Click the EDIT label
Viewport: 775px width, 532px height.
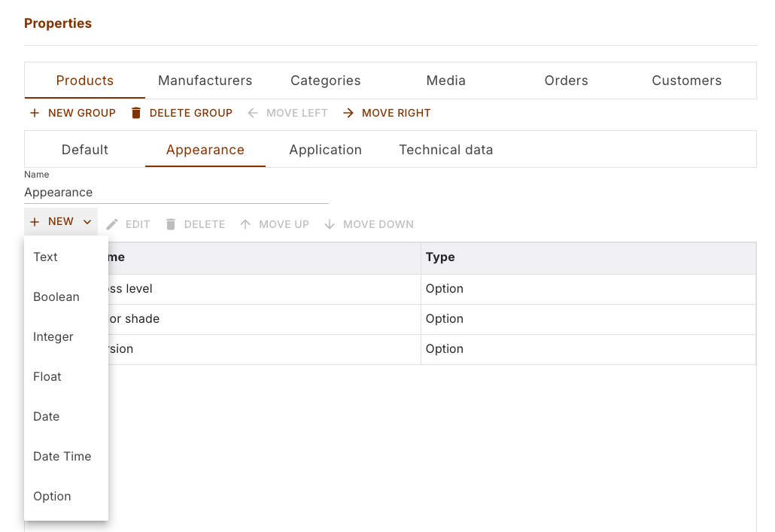[x=138, y=224]
